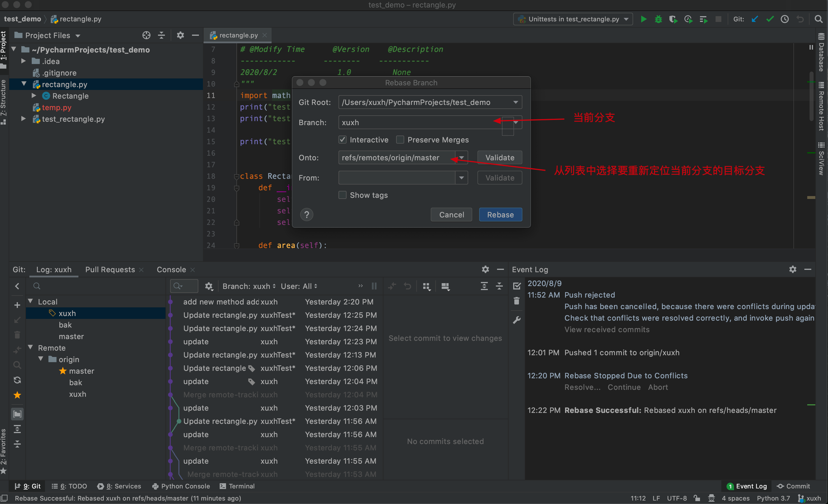Click the orange favorites star in Git sidebar
The width and height of the screenshot is (828, 504).
17,395
